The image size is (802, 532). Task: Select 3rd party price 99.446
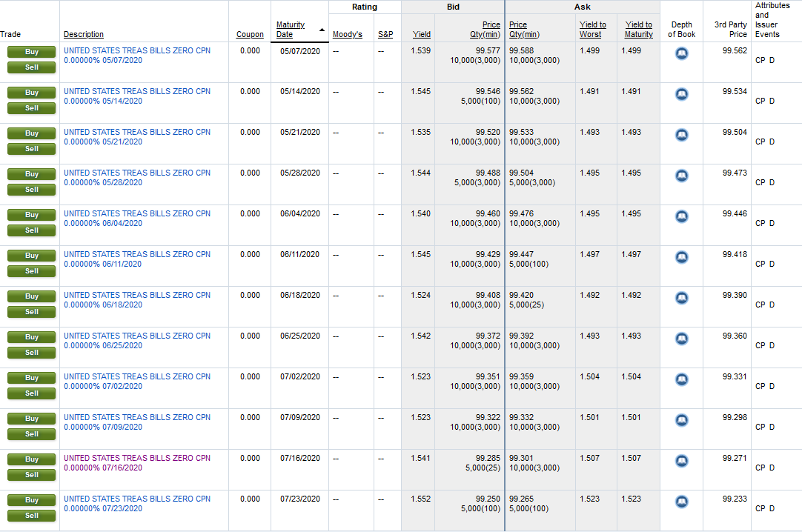coord(735,213)
